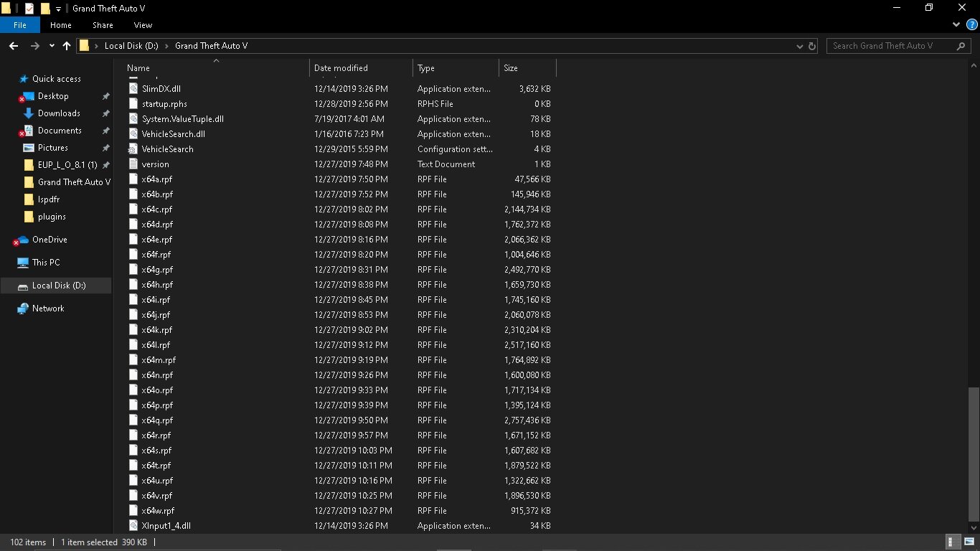Open the Customize Quick Access Toolbar dropdown
The height and width of the screenshot is (551, 980).
click(58, 9)
